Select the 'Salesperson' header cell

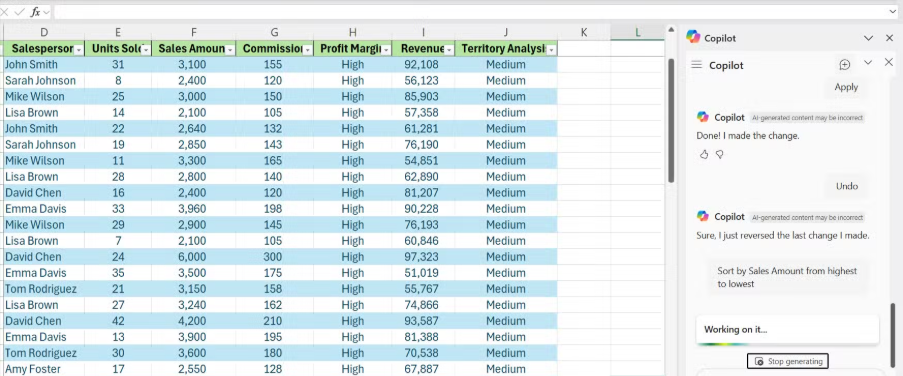[44, 49]
